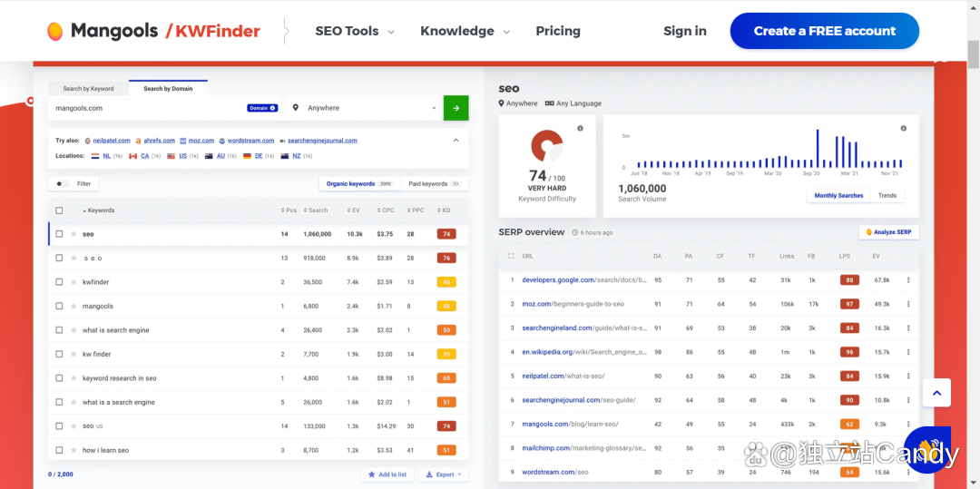Screen dimensions: 980x489
Task: Open the Anywhere location dropdown
Action: coord(365,108)
